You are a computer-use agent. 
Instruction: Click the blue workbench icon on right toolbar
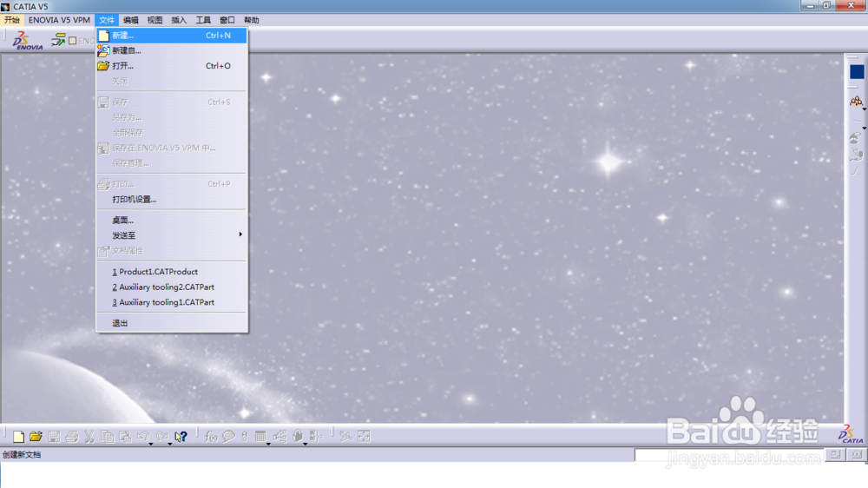[857, 71]
